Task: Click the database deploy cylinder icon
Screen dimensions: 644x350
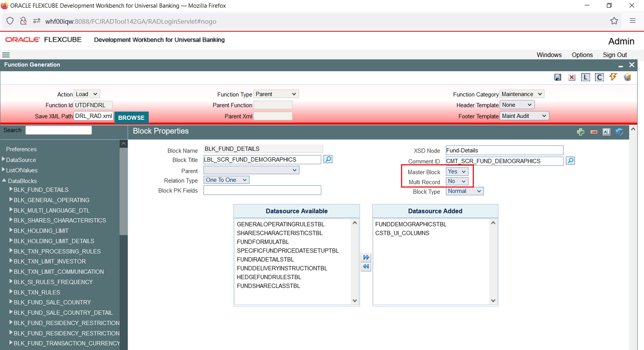Action: [627, 77]
